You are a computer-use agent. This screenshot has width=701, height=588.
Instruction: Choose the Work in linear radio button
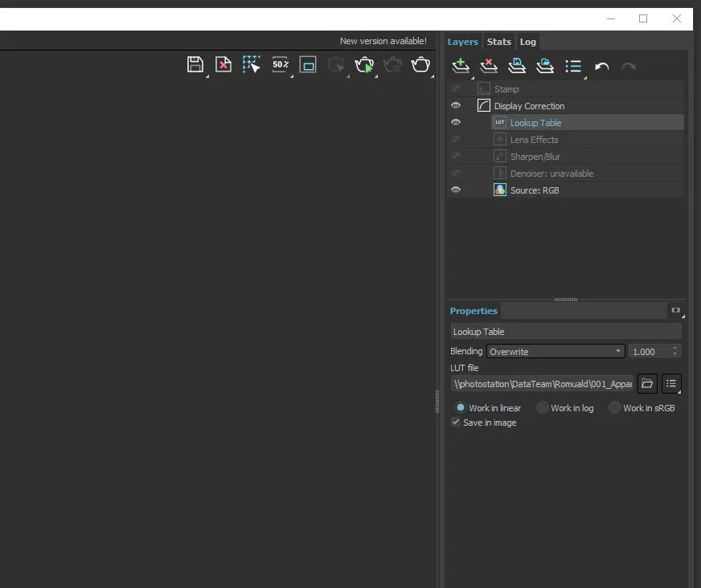[461, 407]
